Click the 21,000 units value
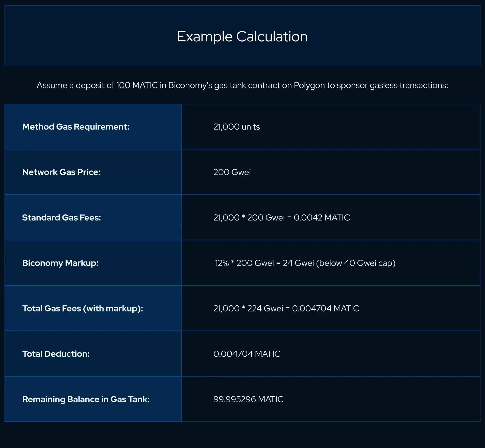The image size is (485, 448). click(236, 127)
